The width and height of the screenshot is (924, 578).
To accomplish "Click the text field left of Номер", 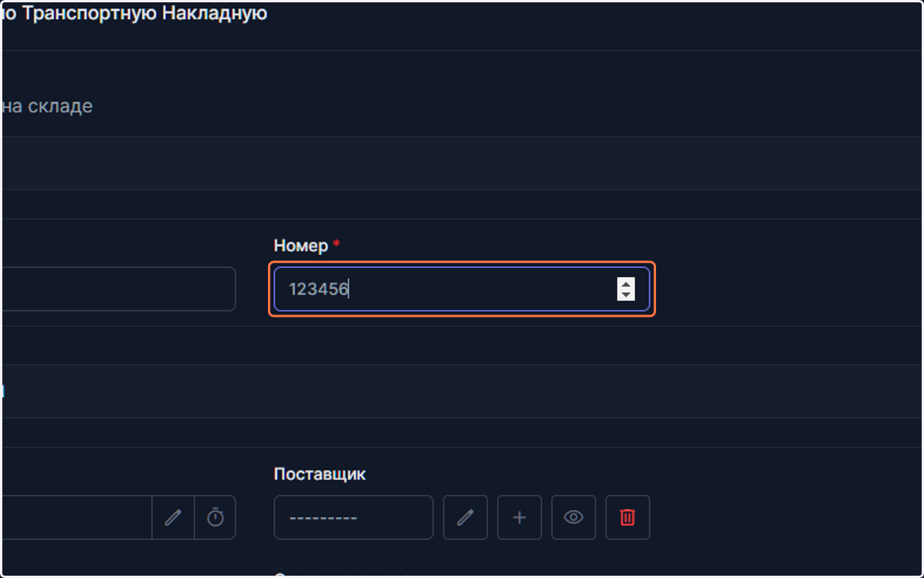I will pos(117,289).
